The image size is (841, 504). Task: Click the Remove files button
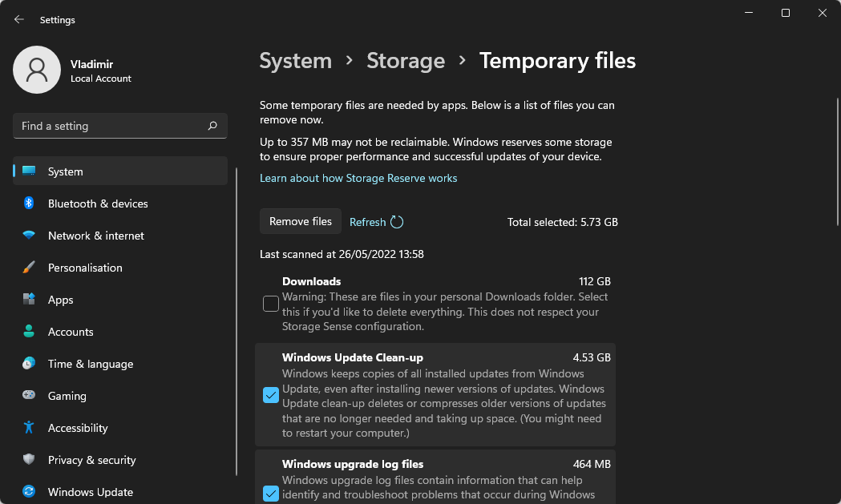[x=301, y=221]
